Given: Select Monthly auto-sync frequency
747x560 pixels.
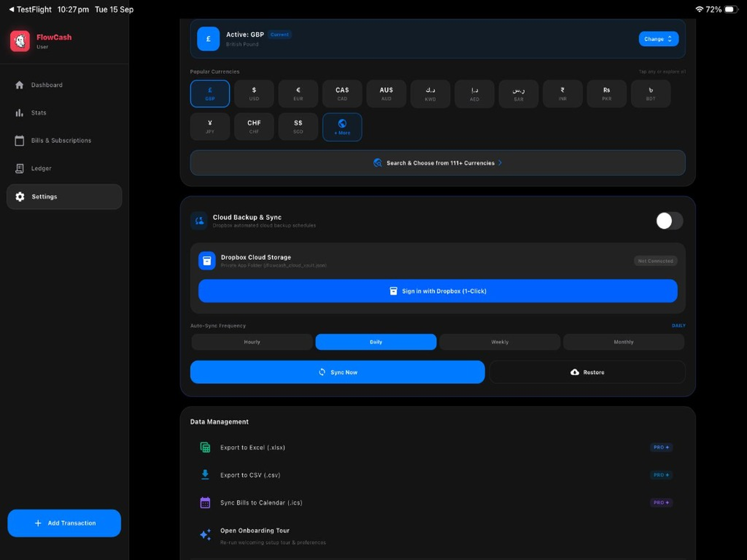Looking at the screenshot, I should 623,342.
